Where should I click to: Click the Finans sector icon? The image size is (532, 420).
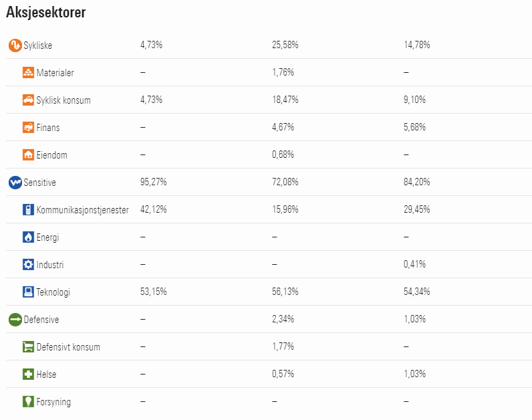coord(28,128)
